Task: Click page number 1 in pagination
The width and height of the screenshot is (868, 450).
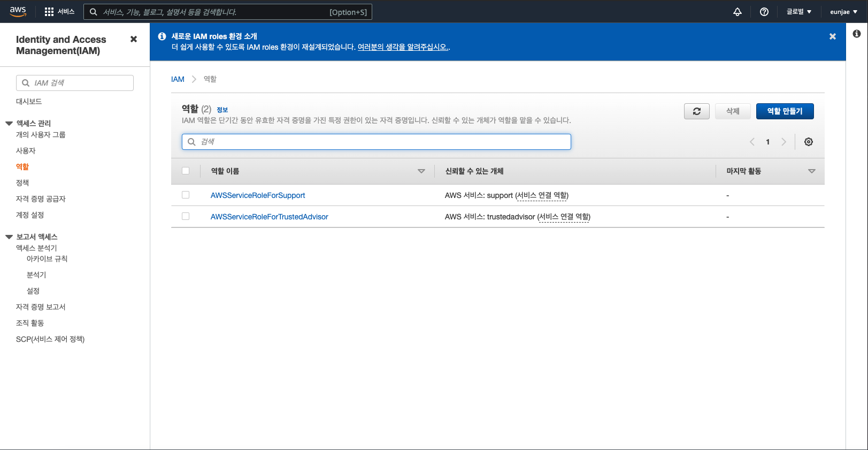Action: click(768, 142)
